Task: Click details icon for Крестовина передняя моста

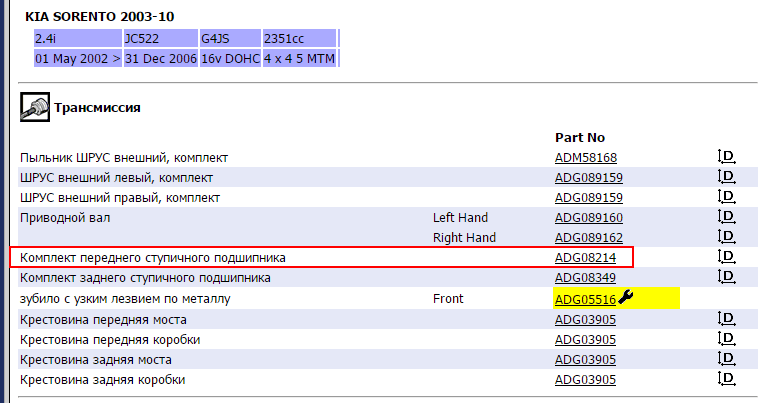Action: coord(727,319)
